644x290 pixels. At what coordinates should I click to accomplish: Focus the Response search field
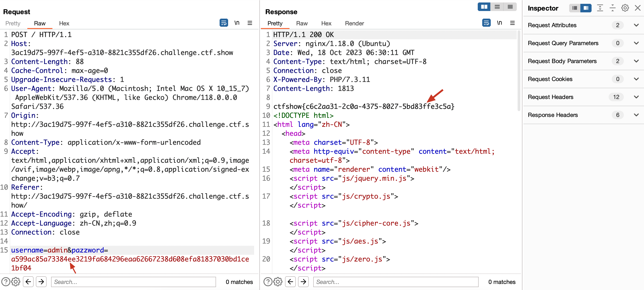[396, 282]
